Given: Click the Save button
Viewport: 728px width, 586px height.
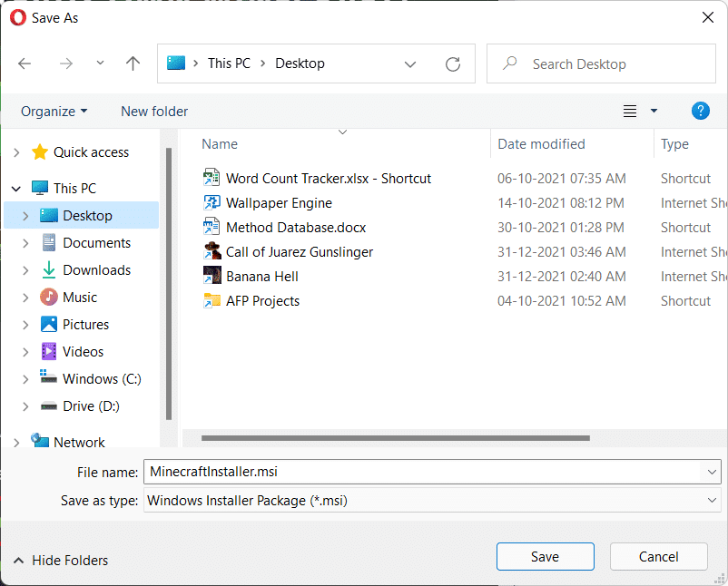Looking at the screenshot, I should [545, 556].
